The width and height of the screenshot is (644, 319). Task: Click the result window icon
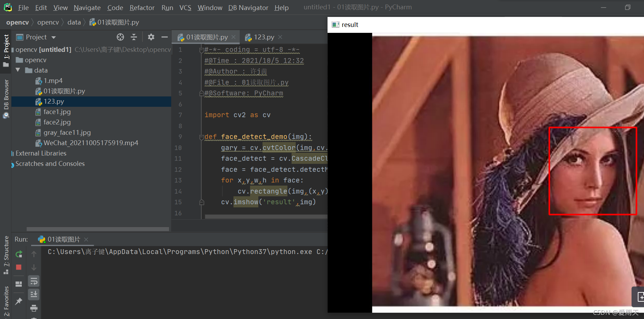click(335, 25)
